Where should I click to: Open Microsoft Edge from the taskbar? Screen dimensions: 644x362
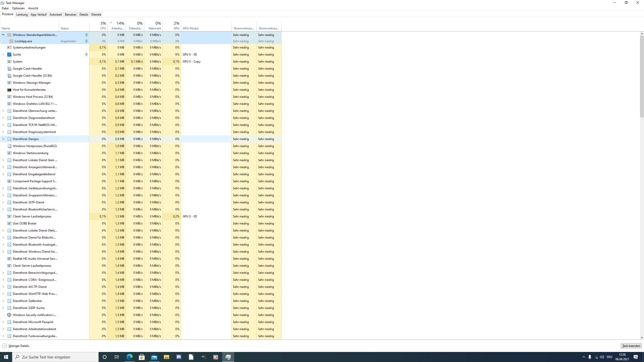coord(129,357)
